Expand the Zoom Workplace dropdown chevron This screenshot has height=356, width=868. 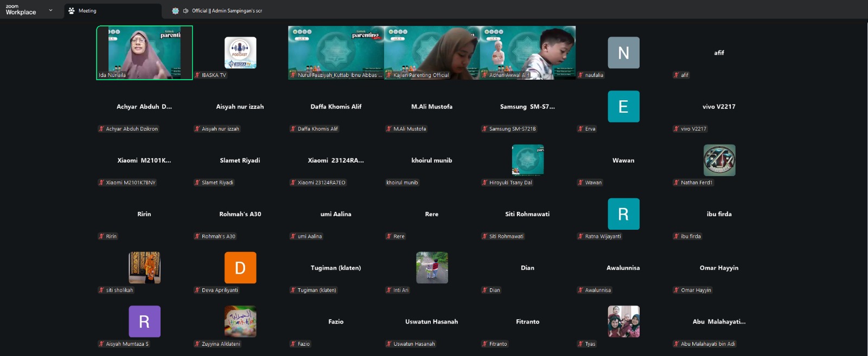tap(50, 10)
